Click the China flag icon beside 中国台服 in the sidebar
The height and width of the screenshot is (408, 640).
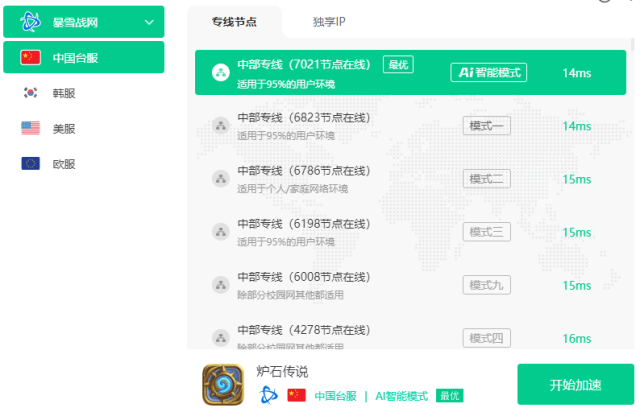pos(31,58)
